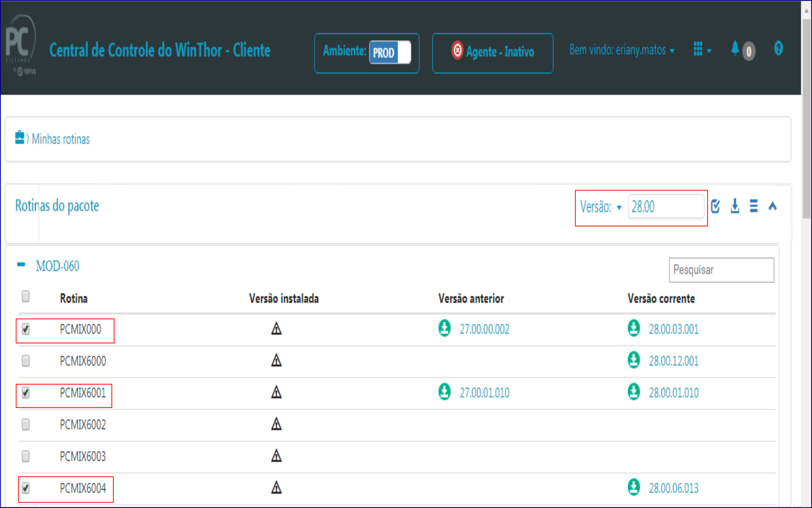The width and height of the screenshot is (812, 508).
Task: Click the notification count badge 0
Action: pos(749,51)
